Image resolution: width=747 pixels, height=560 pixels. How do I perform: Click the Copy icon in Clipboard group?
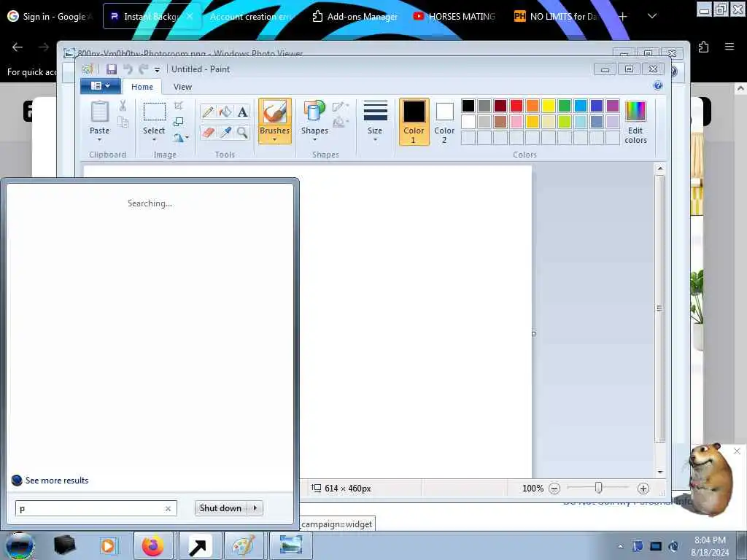click(123, 122)
